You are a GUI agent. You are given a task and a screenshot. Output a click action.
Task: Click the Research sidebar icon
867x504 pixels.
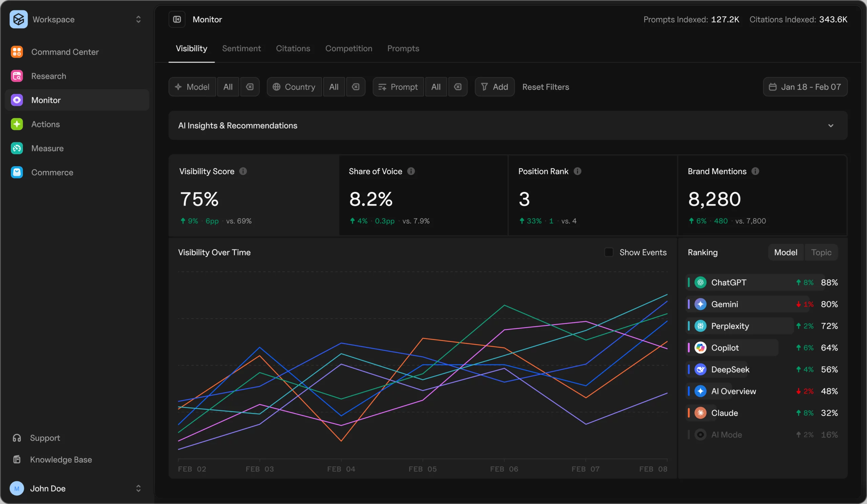17,76
